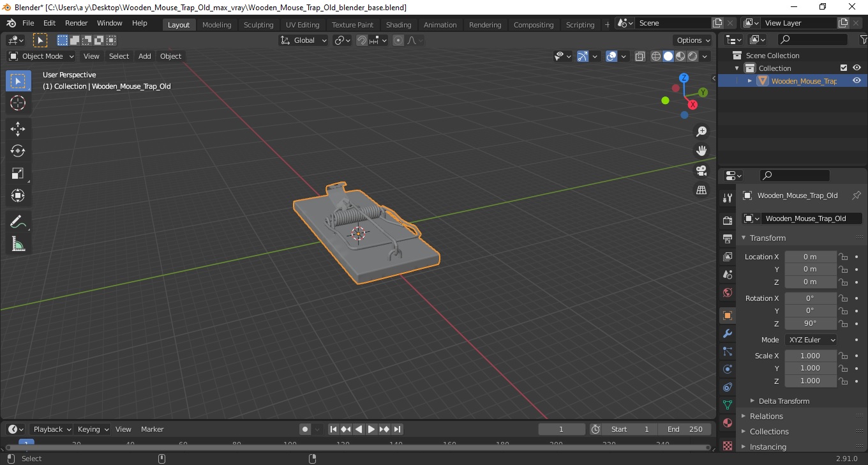Lock Location X property
868x465 pixels.
(843, 257)
